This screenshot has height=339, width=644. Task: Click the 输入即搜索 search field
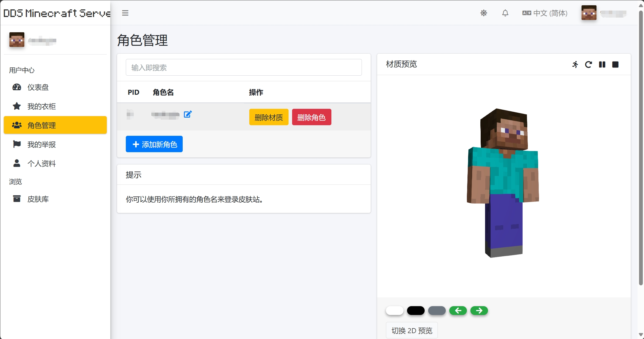[x=244, y=67]
